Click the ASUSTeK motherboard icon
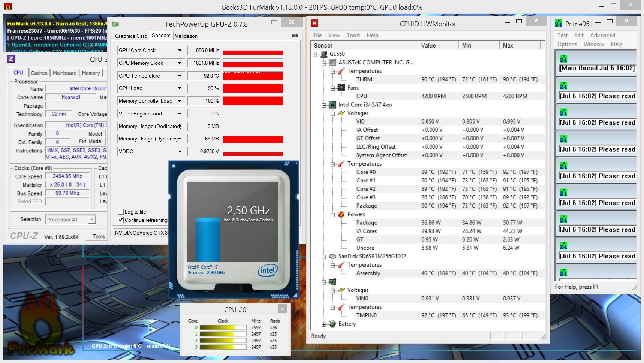The width and height of the screenshot is (644, 363). point(332,63)
